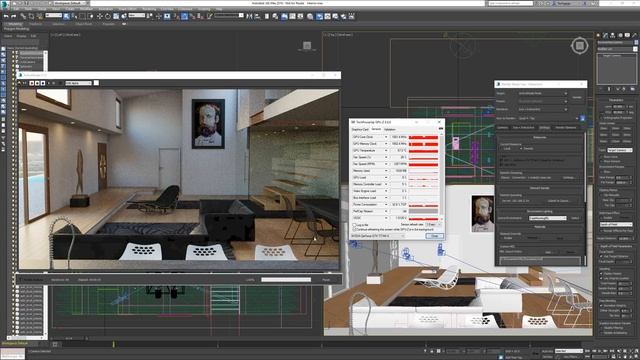This screenshot has width=640, height=360.
Task: Toggle Continue refreshing in background checkbox
Action: 354,229
